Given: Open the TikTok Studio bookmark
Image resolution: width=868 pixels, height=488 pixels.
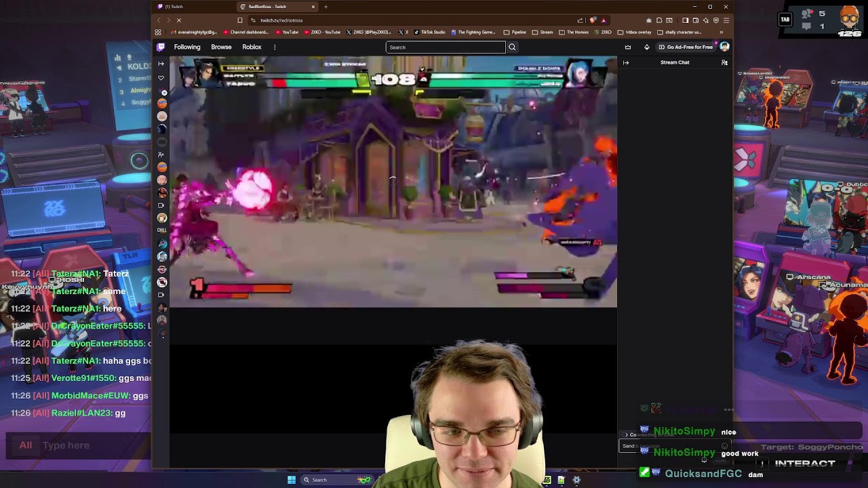Looking at the screenshot, I should pyautogui.click(x=429, y=32).
